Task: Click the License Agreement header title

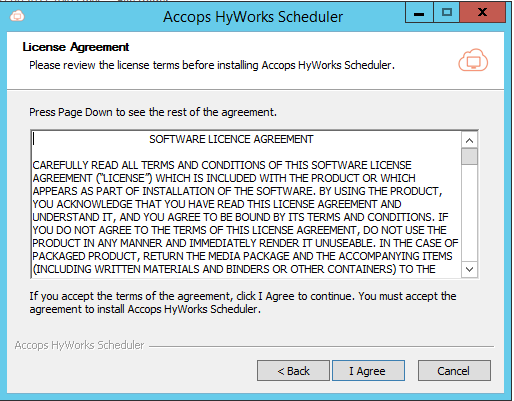Action: 76,47
